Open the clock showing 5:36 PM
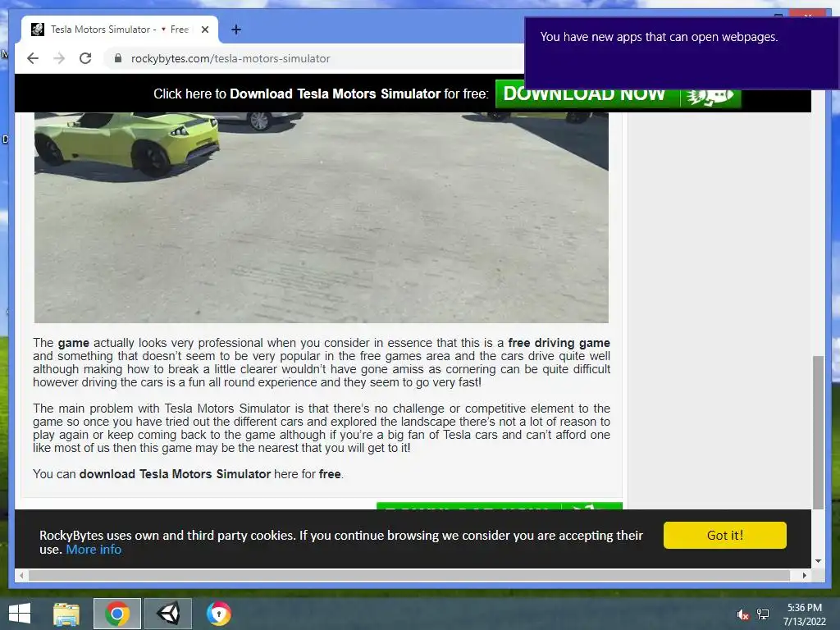 coord(804,614)
